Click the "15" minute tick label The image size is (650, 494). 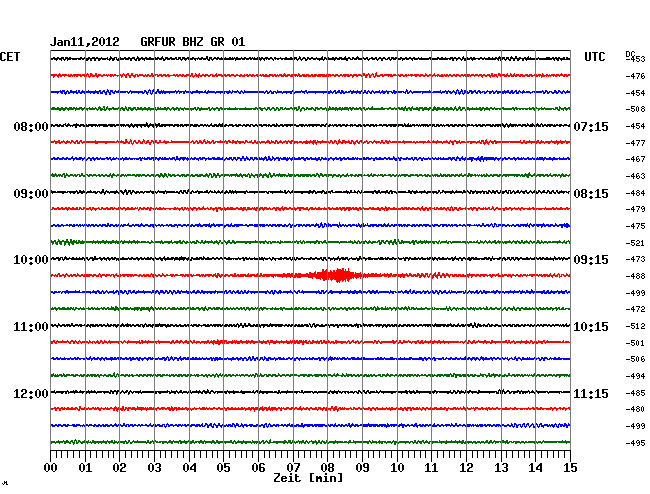pos(570,468)
